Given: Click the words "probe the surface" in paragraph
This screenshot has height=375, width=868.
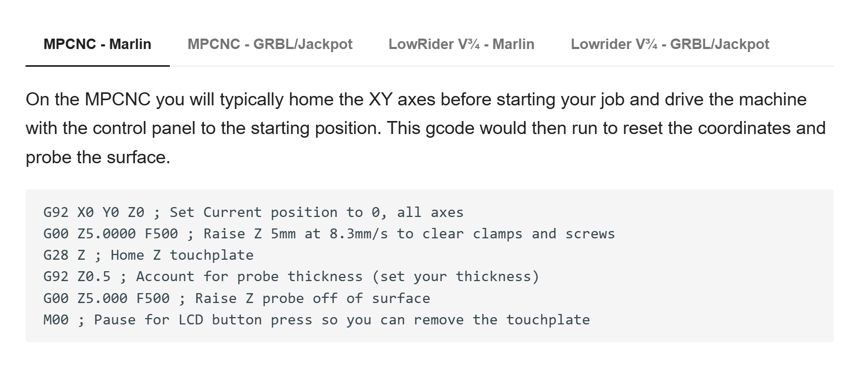Looking at the screenshot, I should click(96, 158).
